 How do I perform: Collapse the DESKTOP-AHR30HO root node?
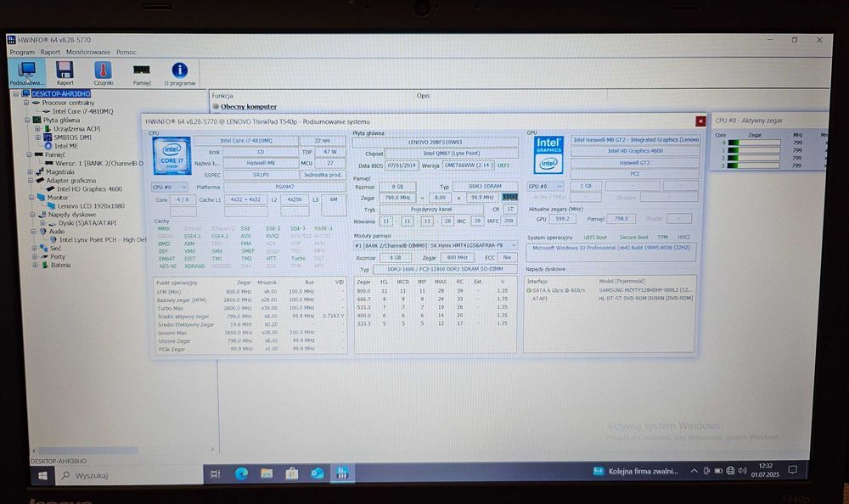click(x=16, y=93)
